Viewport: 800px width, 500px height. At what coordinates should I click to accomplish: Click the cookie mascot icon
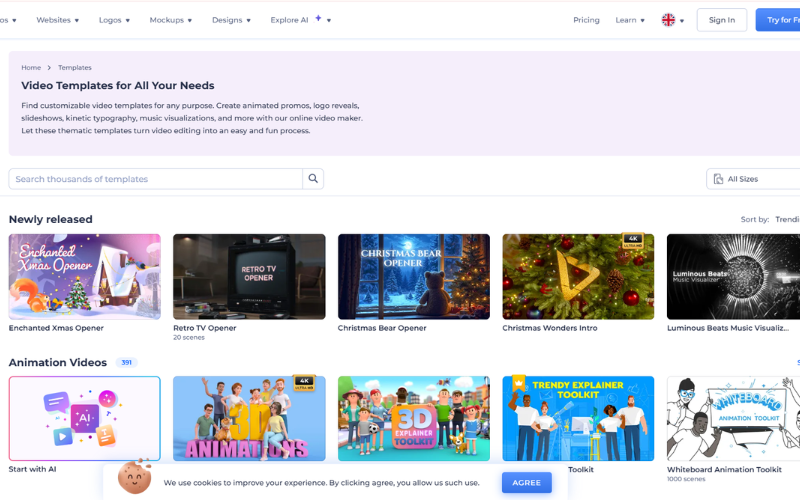tap(135, 477)
